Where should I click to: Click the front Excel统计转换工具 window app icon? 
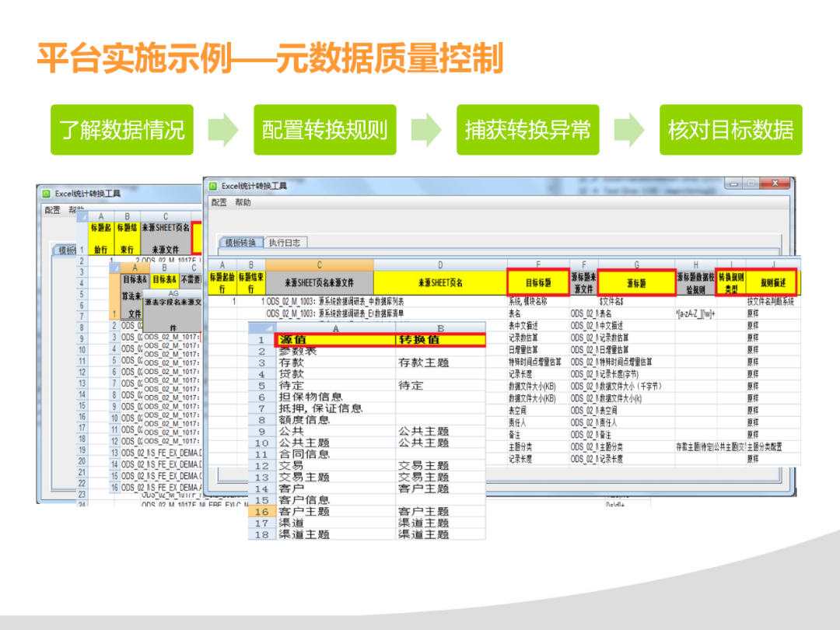tap(212, 186)
